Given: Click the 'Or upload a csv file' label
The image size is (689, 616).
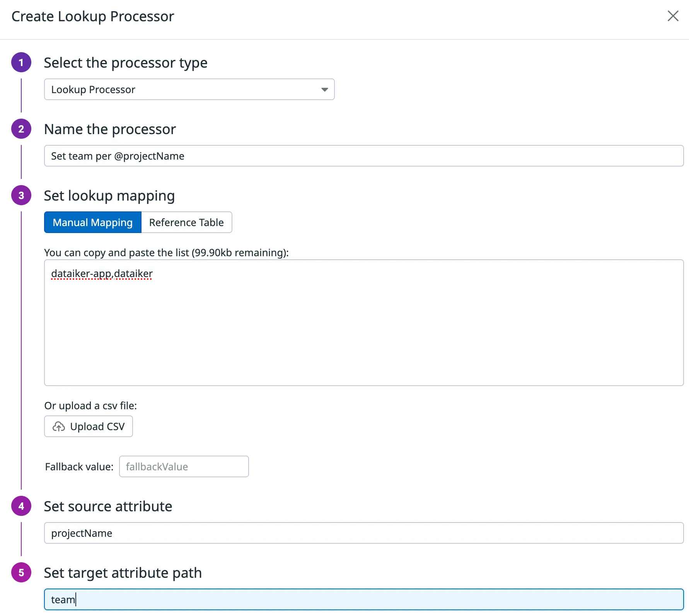Looking at the screenshot, I should click(90, 406).
